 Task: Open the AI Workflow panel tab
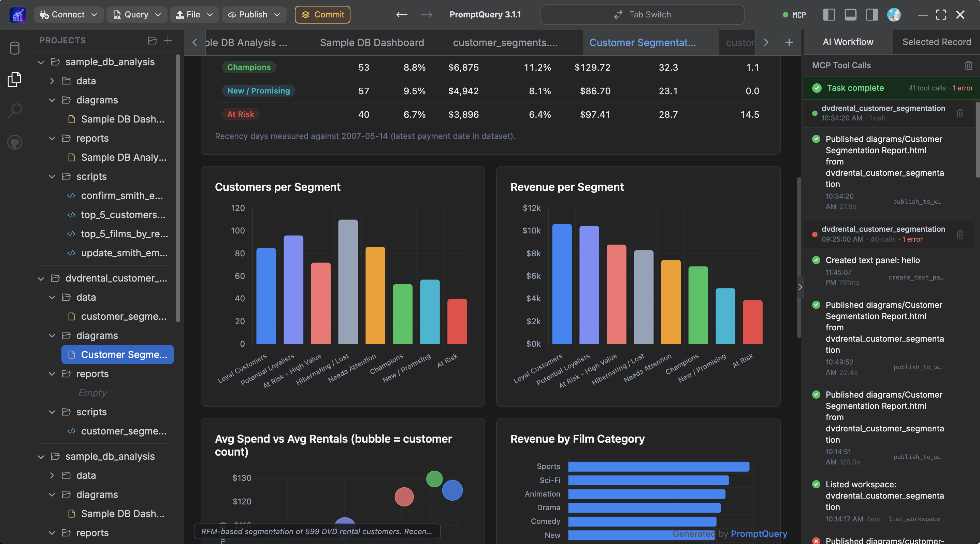(848, 42)
